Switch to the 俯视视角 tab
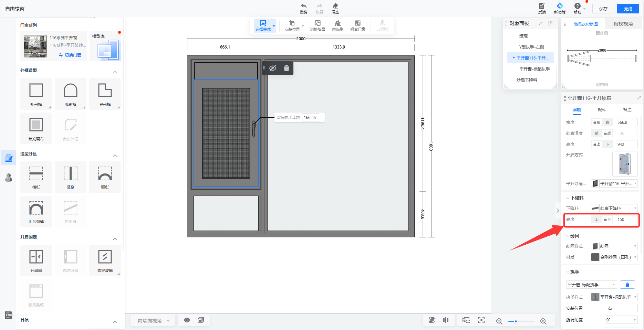This screenshot has width=644, height=330. [x=623, y=24]
